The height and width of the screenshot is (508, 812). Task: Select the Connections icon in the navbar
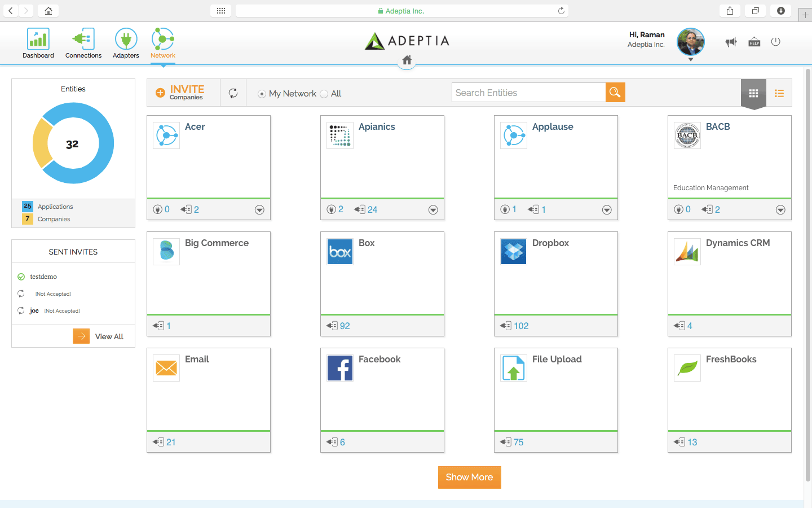[83, 43]
